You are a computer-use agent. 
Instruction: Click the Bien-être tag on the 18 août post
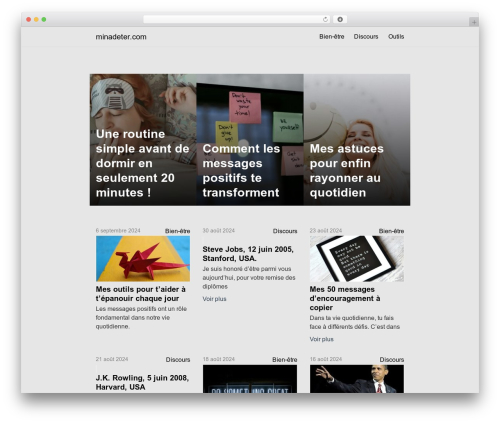click(285, 360)
